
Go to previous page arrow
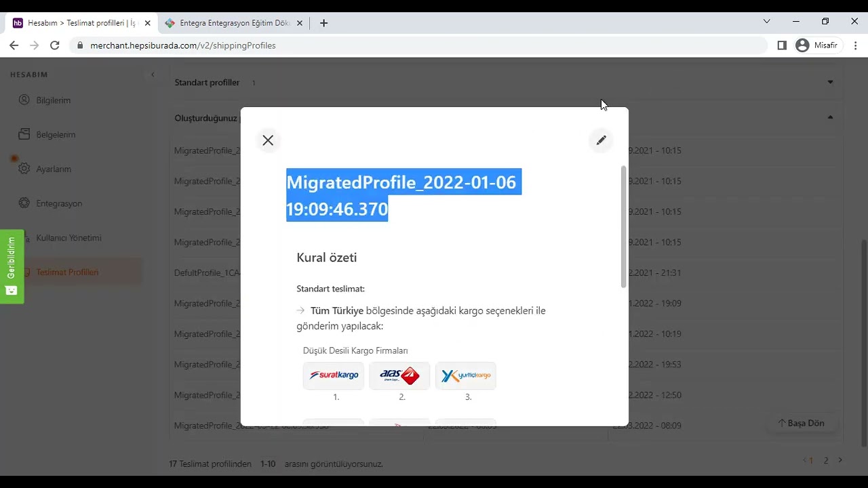point(805,460)
